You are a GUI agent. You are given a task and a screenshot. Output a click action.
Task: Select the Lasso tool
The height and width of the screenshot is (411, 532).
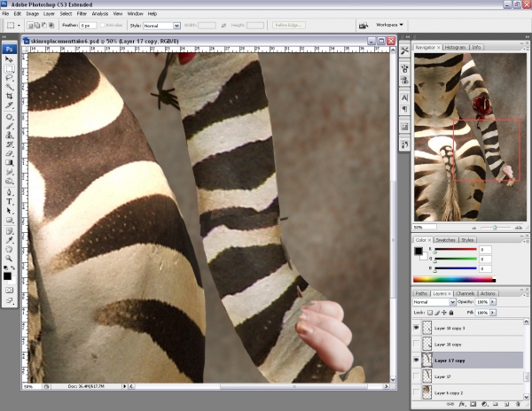(9, 78)
